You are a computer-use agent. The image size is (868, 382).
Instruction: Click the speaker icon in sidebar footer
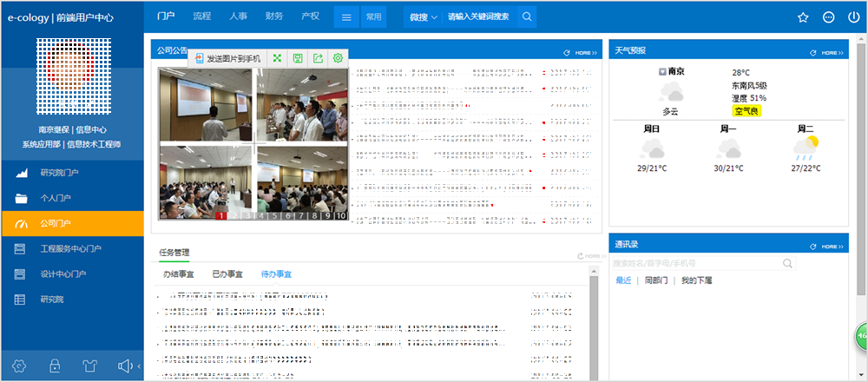125,366
